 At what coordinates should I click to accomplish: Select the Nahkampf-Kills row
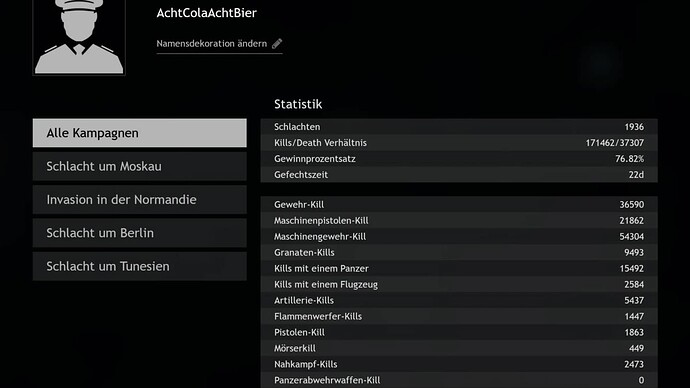(x=459, y=364)
